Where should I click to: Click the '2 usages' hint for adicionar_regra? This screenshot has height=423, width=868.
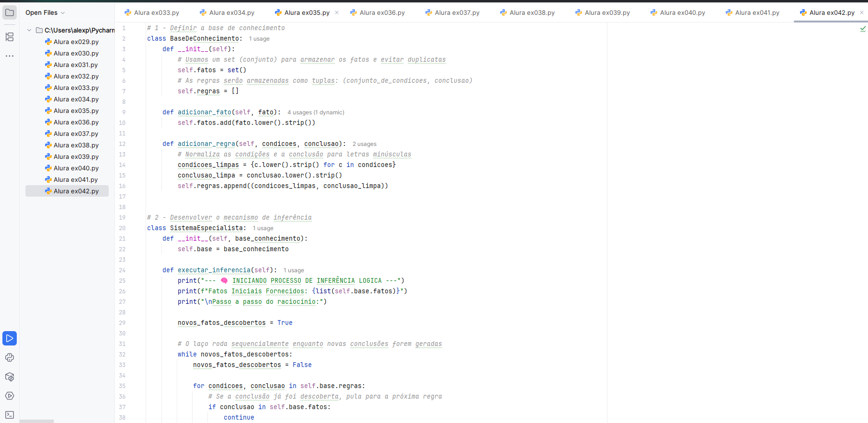click(365, 144)
